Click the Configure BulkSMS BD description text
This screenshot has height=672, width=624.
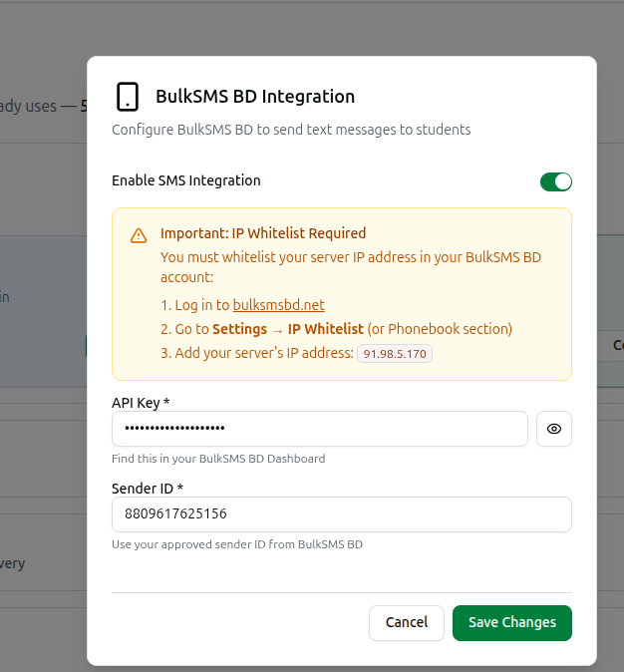coord(291,130)
